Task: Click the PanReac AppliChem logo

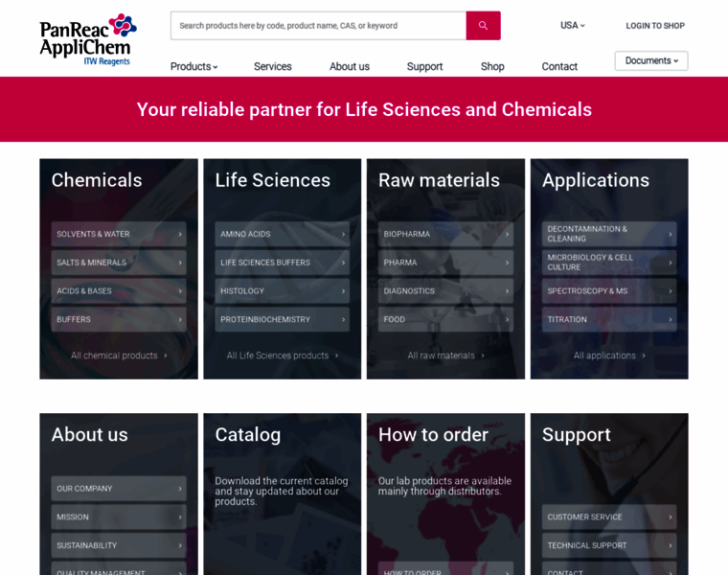Action: point(87,39)
